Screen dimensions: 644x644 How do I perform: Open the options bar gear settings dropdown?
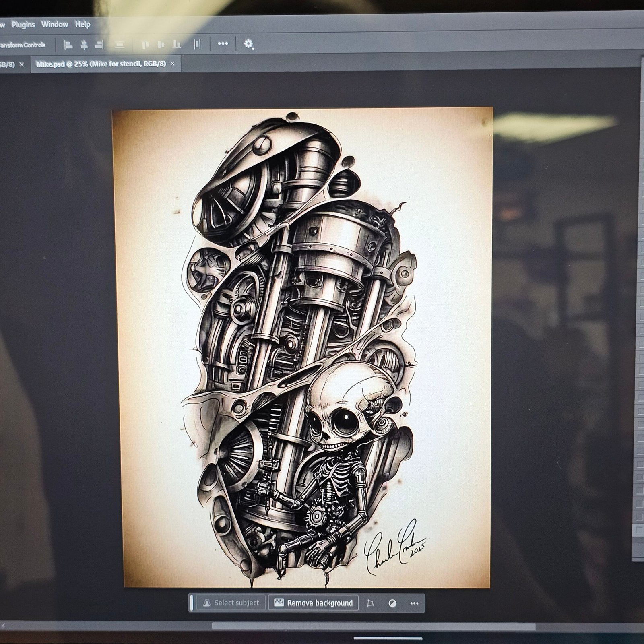tap(249, 44)
